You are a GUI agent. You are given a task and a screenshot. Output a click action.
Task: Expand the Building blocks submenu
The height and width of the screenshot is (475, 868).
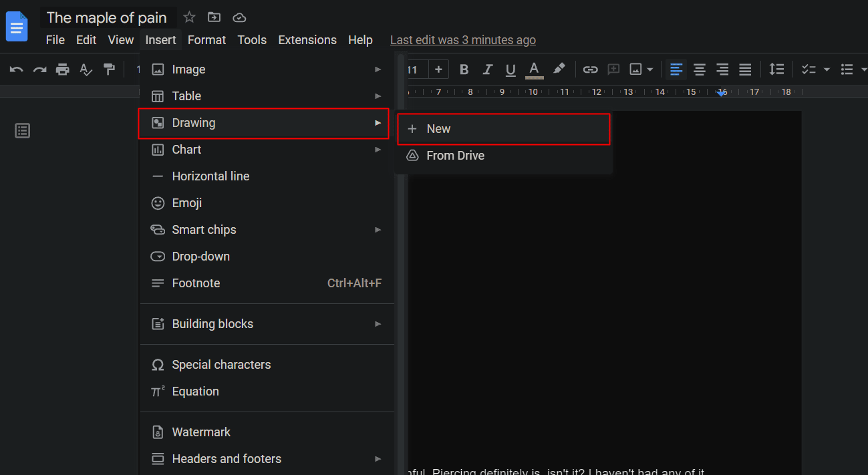[267, 324]
